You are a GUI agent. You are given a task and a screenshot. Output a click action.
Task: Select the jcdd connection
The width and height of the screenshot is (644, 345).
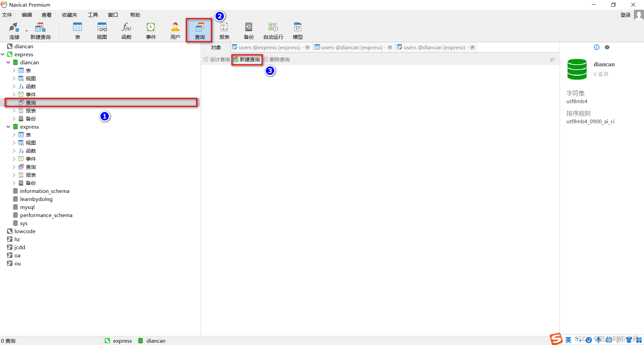(20, 247)
